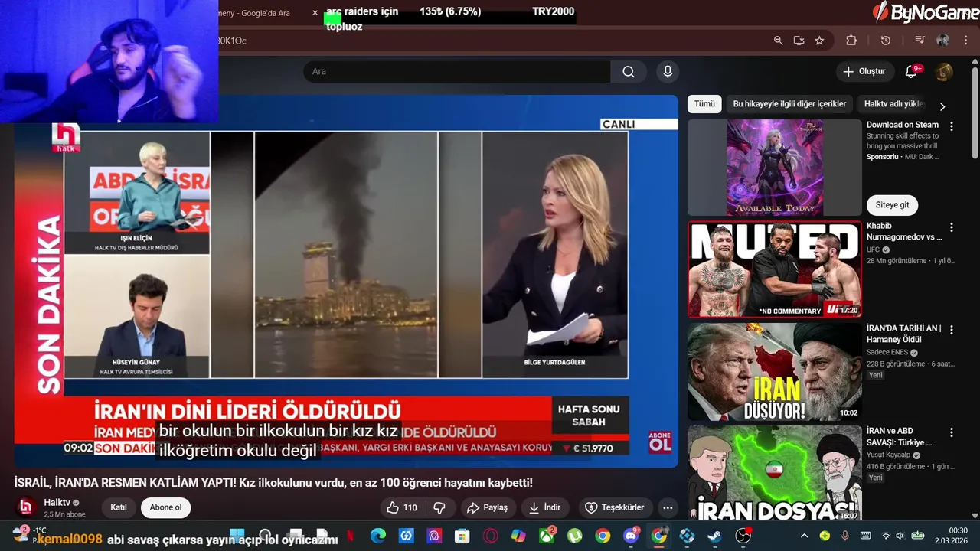Start voice search with the microphone icon

click(x=668, y=71)
